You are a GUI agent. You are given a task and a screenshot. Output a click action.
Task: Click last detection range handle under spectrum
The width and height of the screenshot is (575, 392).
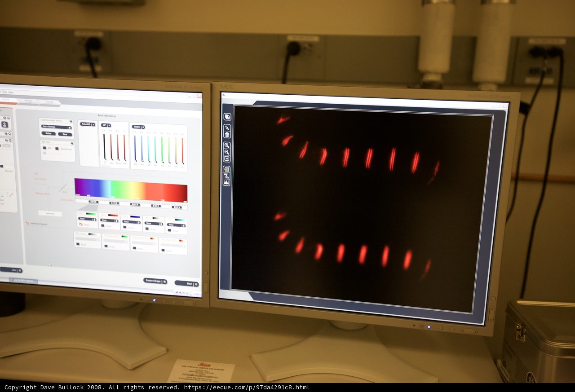click(x=177, y=207)
